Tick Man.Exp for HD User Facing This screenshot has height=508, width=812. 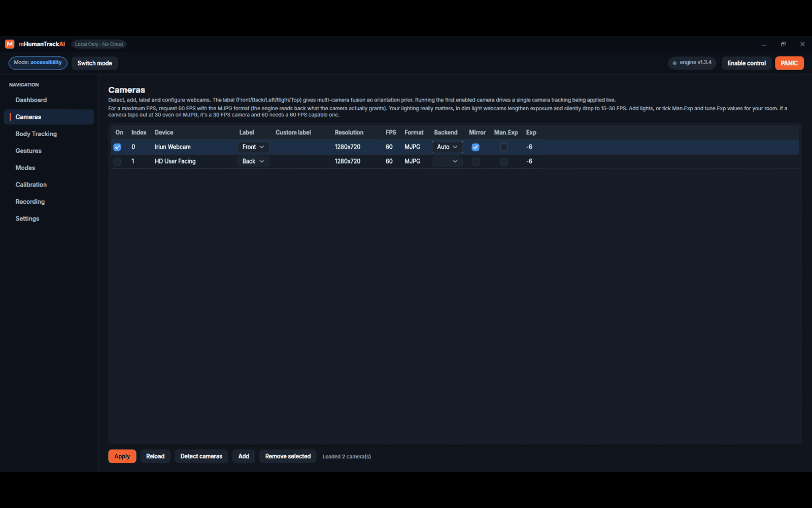click(504, 162)
